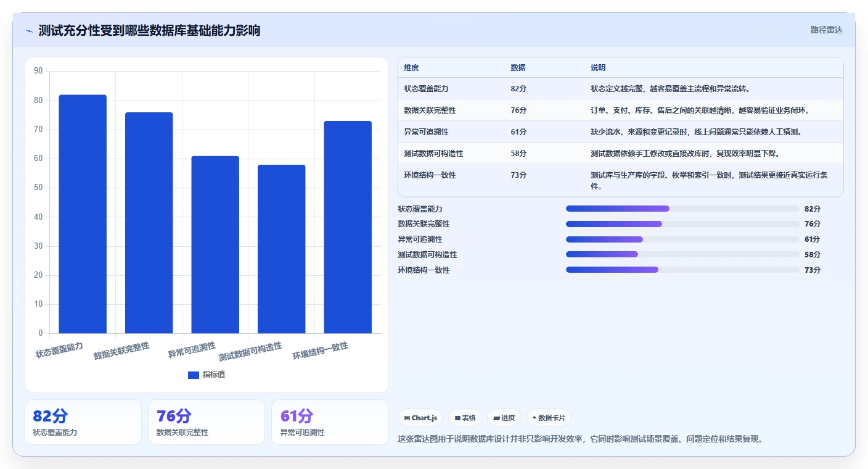
Task: Click the 异常可追溯性 cell in the table
Action: 426,132
